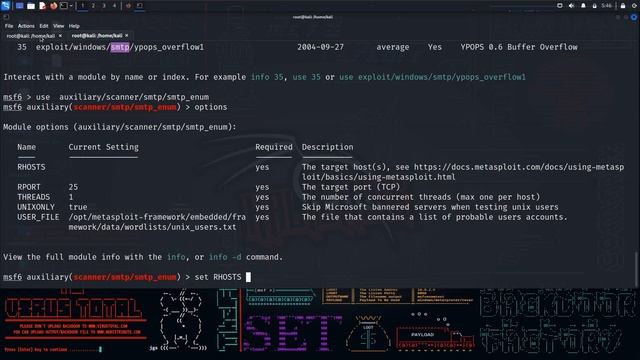Close the first terminal tab
This screenshot has height=360, width=640.
point(60,36)
